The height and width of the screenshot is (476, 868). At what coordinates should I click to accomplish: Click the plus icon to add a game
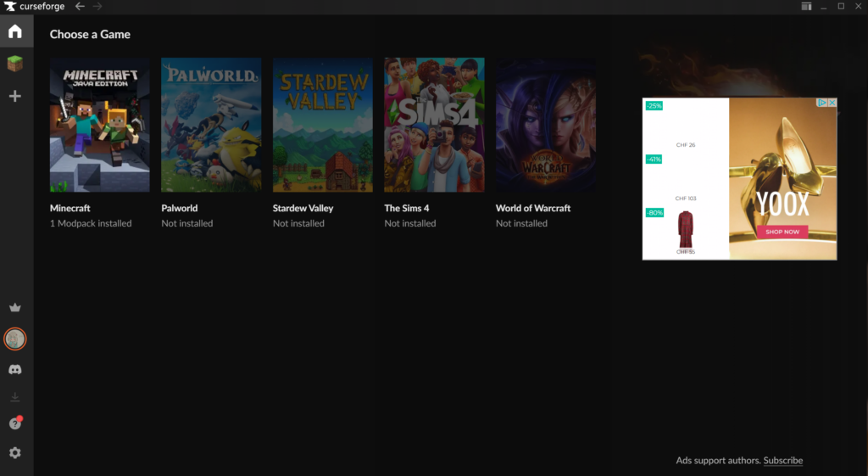click(14, 96)
